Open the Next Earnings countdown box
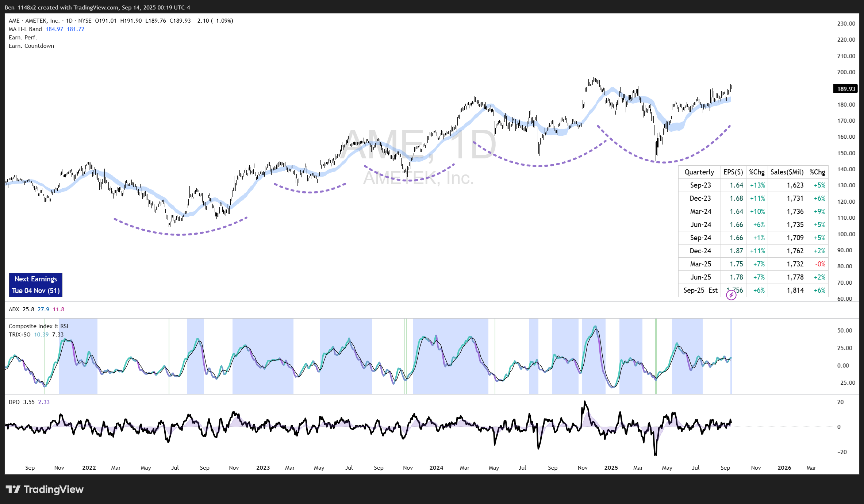This screenshot has height=504, width=864. tap(36, 285)
